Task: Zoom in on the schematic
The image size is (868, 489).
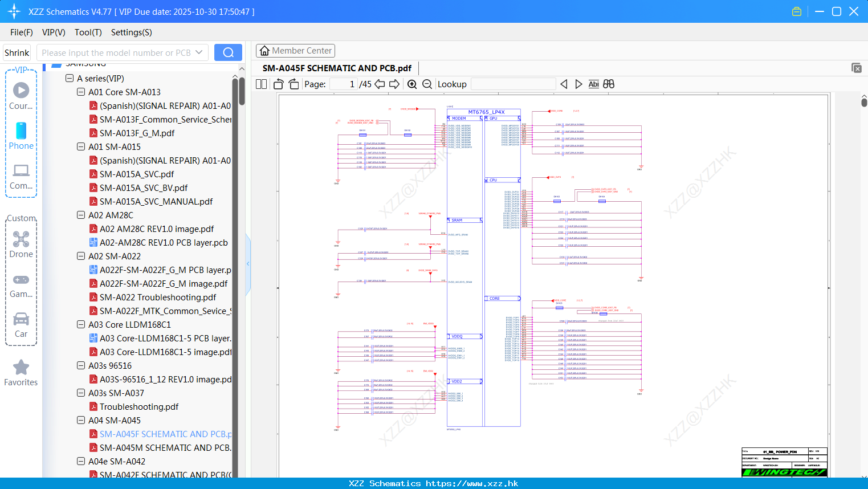Action: [x=412, y=84]
